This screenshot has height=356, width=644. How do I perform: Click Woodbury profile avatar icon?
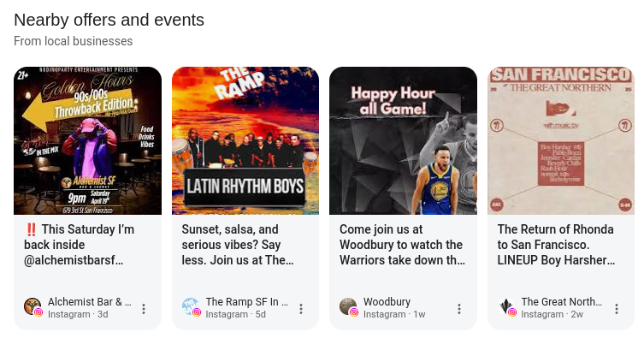[348, 306]
